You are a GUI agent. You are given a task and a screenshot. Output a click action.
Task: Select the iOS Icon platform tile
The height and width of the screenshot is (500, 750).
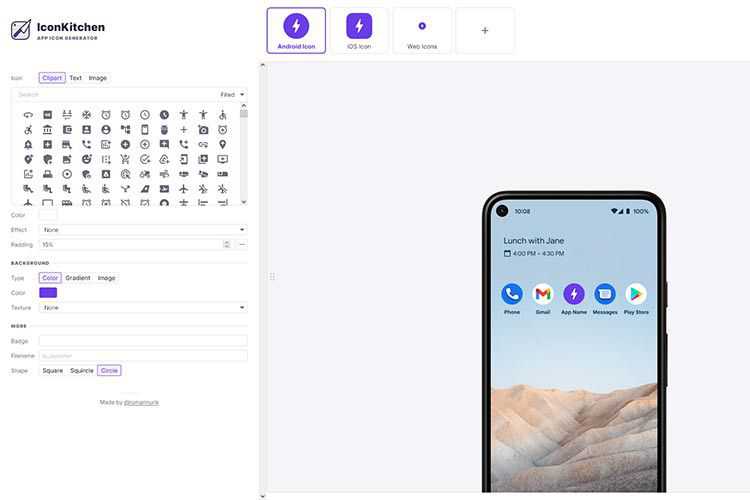[359, 30]
